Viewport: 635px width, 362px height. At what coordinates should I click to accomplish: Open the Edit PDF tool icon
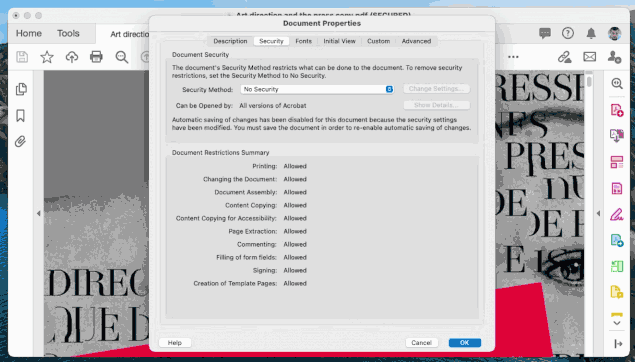pos(617,188)
